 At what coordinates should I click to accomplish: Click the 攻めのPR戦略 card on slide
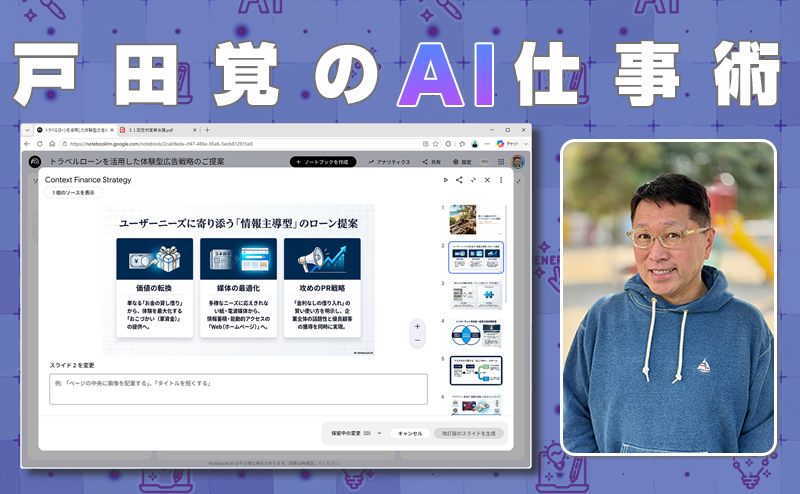(322, 288)
